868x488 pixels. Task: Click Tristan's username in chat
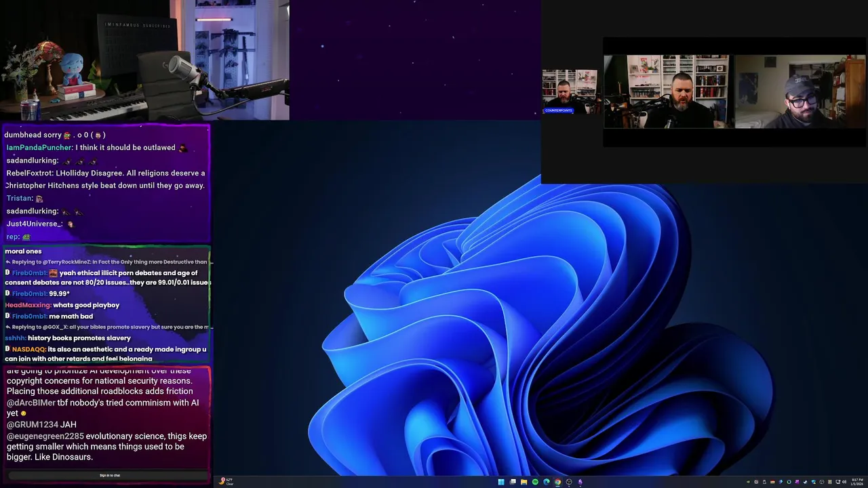pos(20,198)
